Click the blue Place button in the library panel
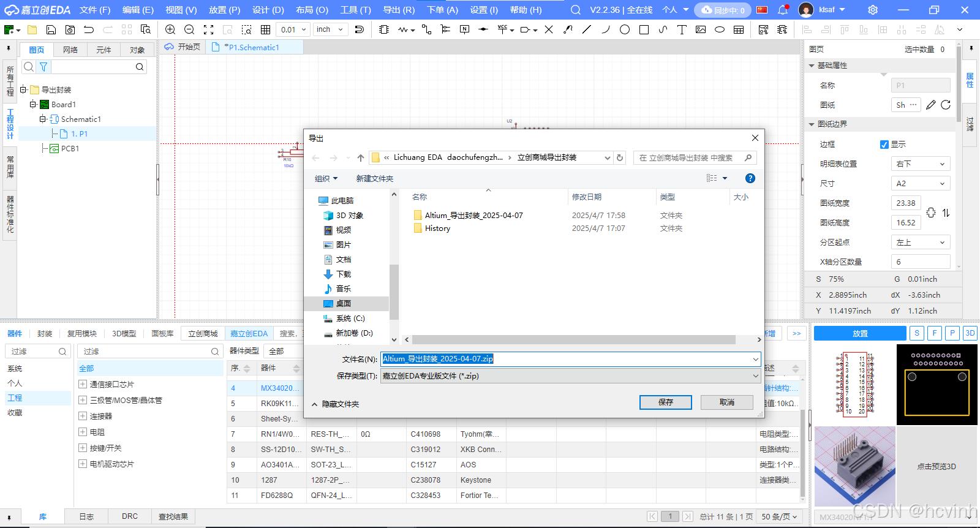The image size is (980, 528). pos(860,333)
